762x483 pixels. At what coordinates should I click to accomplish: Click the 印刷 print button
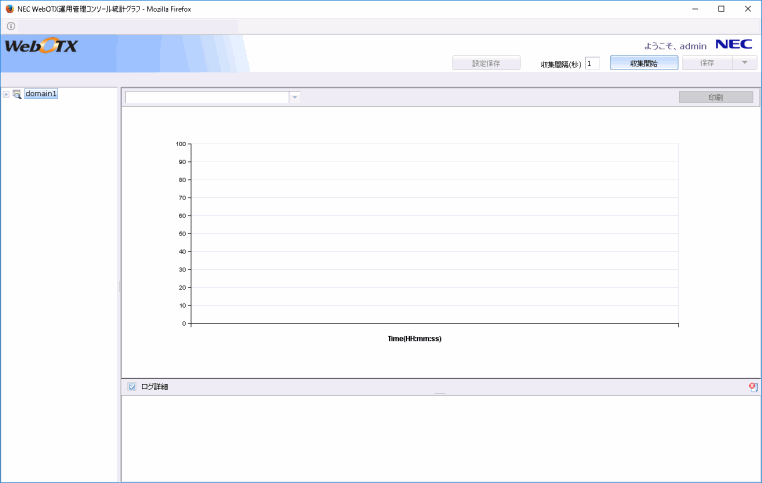715,97
